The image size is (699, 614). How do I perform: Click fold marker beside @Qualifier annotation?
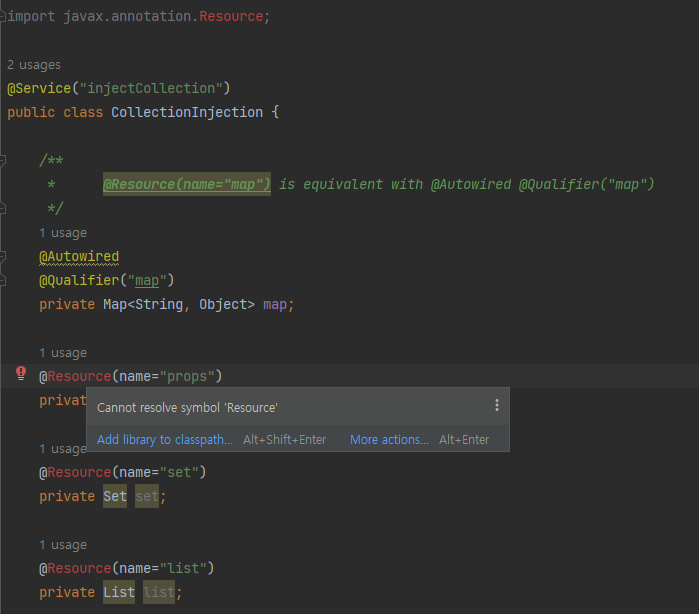click(3, 280)
